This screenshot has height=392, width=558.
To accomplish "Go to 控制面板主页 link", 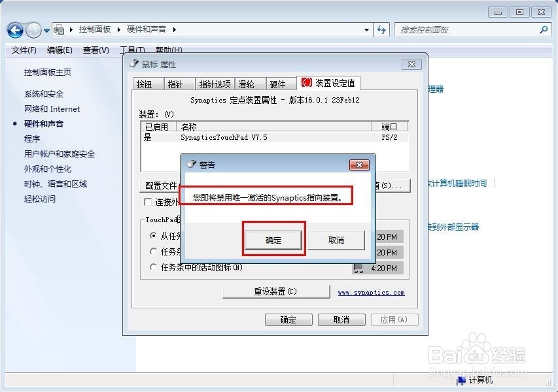I will [x=48, y=73].
